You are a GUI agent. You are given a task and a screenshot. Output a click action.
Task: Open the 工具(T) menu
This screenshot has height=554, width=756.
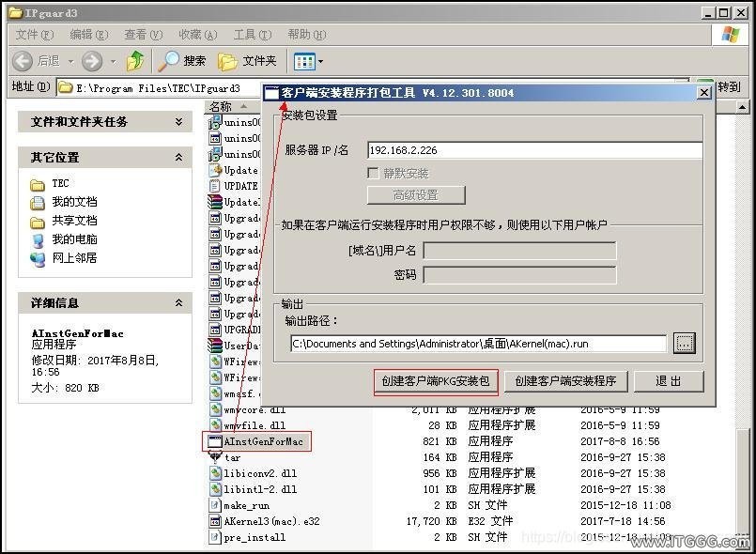[253, 35]
